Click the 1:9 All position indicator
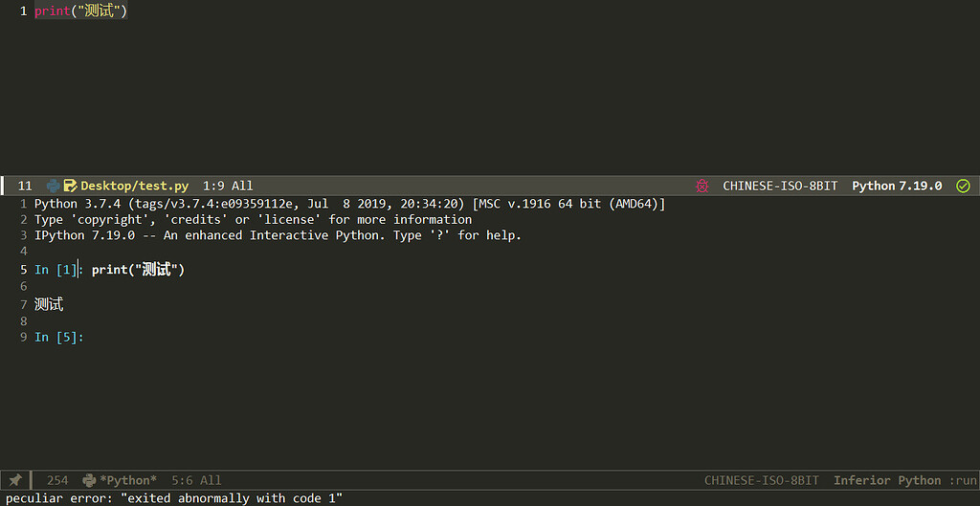980x506 pixels. (x=228, y=187)
